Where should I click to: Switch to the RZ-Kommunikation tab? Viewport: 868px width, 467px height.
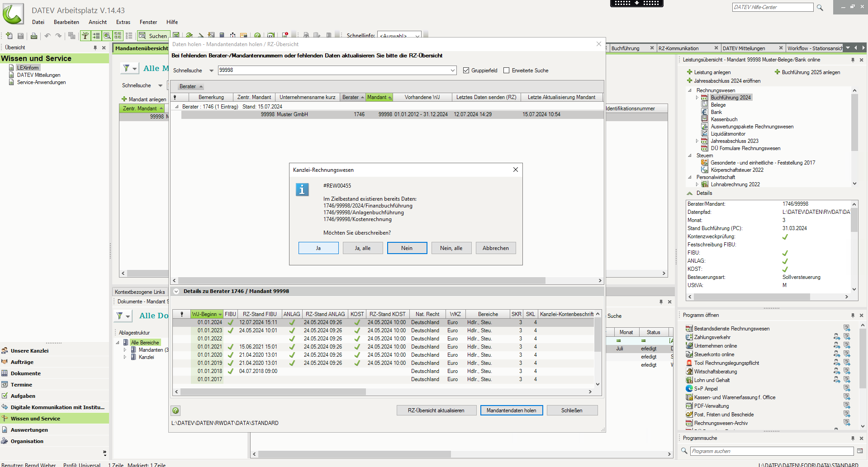point(678,48)
